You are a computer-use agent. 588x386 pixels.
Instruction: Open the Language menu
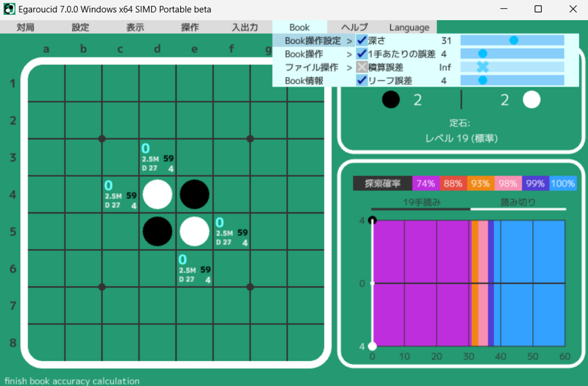pyautogui.click(x=409, y=27)
